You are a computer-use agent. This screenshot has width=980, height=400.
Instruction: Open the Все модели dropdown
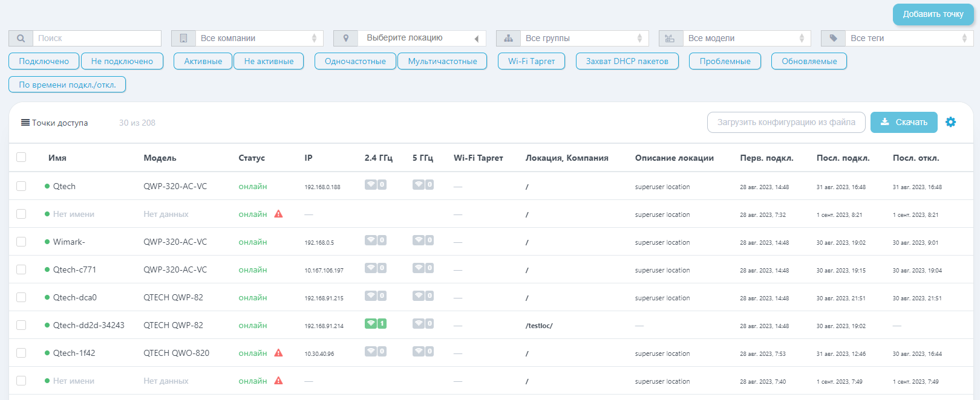point(746,38)
